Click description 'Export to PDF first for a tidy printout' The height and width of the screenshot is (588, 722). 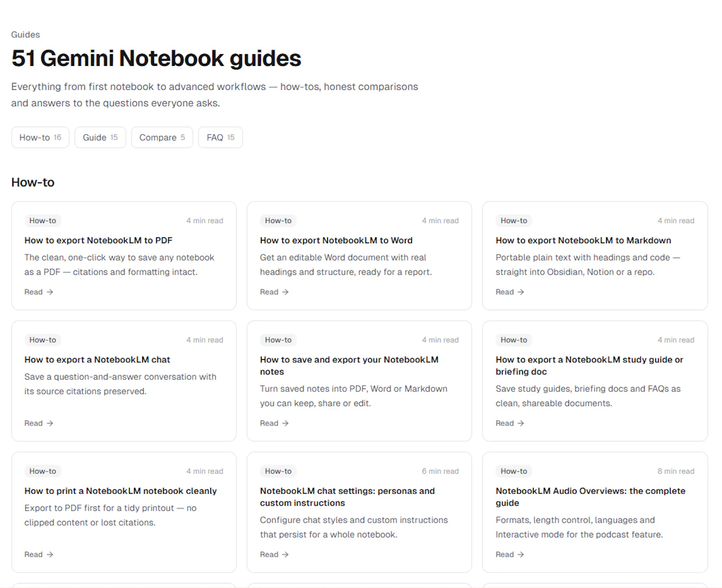[111, 515]
